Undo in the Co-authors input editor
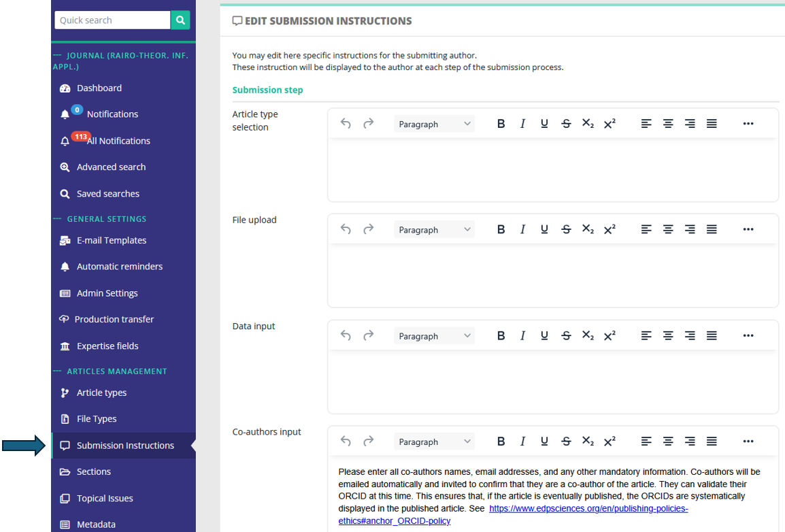The height and width of the screenshot is (532, 785). 346,441
